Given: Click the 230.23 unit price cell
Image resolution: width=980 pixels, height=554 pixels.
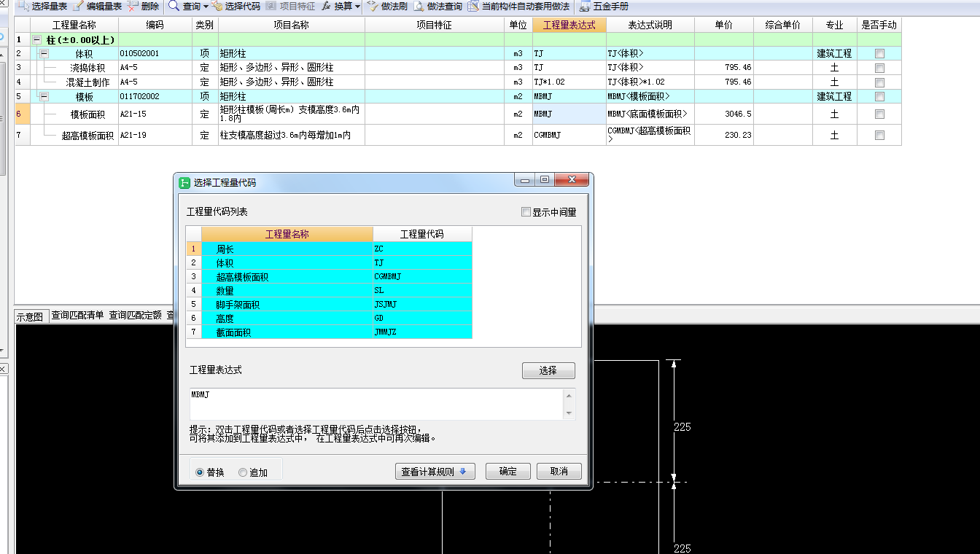Looking at the screenshot, I should pyautogui.click(x=724, y=135).
